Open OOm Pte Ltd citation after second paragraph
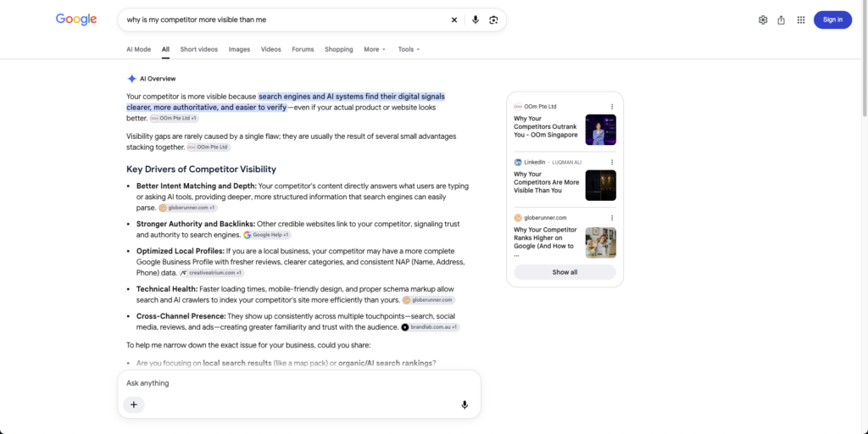Screen dimensions: 868x434 [209, 147]
